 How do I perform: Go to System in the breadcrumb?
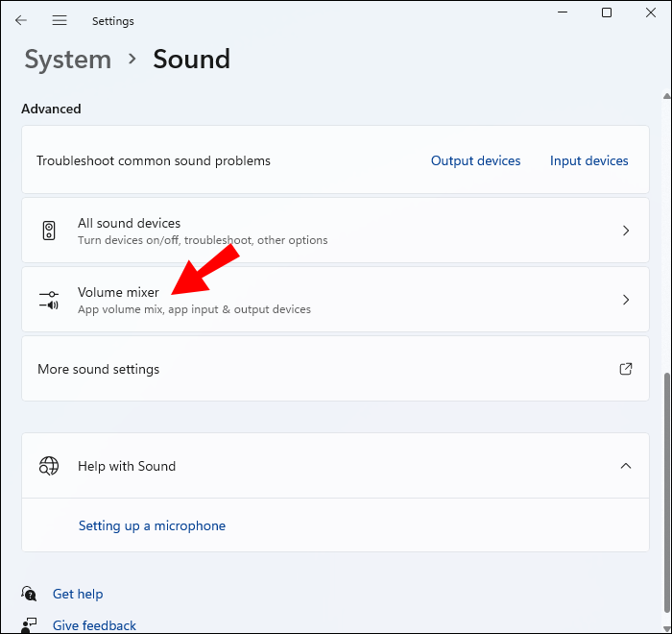tap(67, 60)
